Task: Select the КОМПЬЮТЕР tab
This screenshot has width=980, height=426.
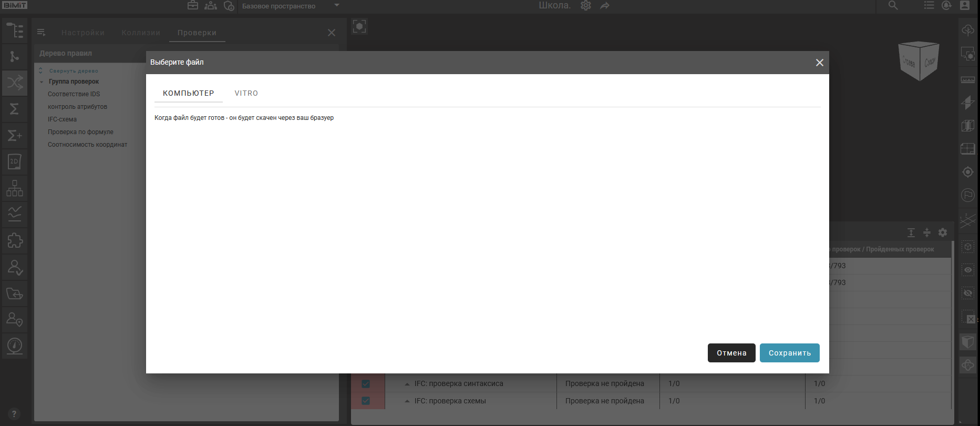Action: pos(188,93)
